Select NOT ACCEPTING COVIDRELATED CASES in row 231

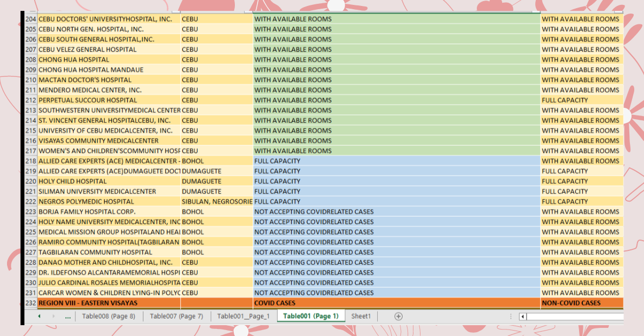[x=396, y=293]
